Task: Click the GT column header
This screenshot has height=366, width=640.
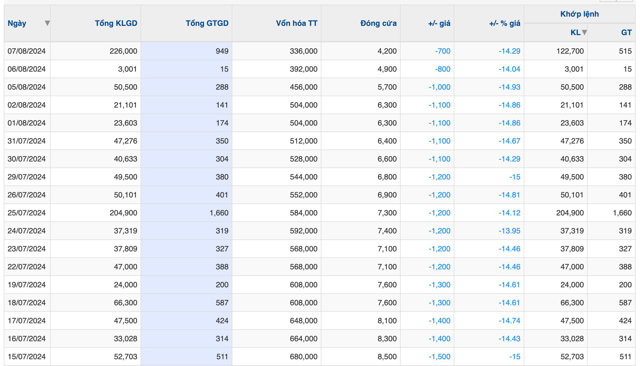Action: tap(626, 32)
